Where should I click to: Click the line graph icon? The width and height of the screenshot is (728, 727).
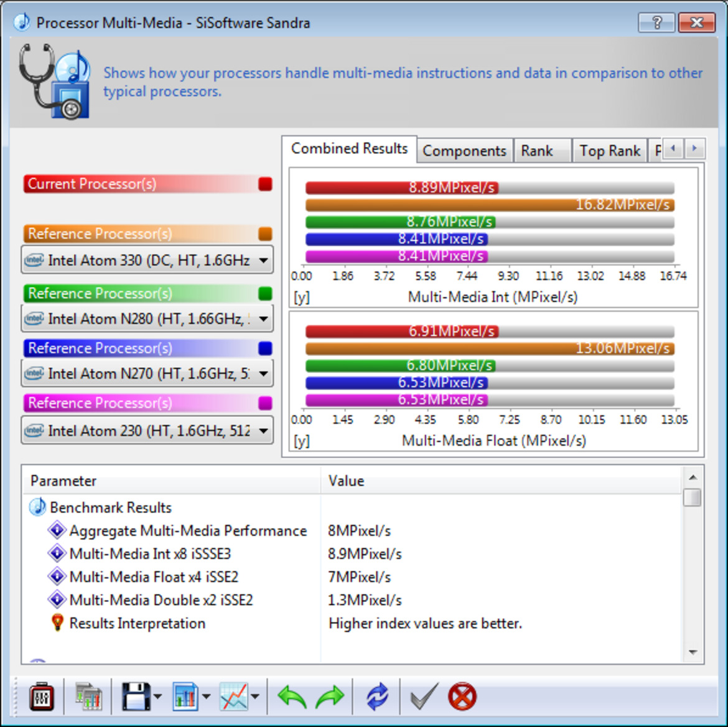(x=233, y=697)
